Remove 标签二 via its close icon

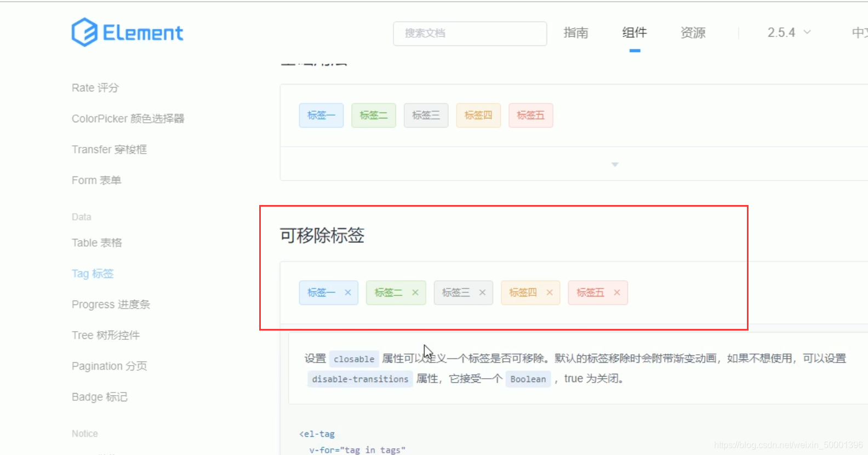(x=415, y=293)
